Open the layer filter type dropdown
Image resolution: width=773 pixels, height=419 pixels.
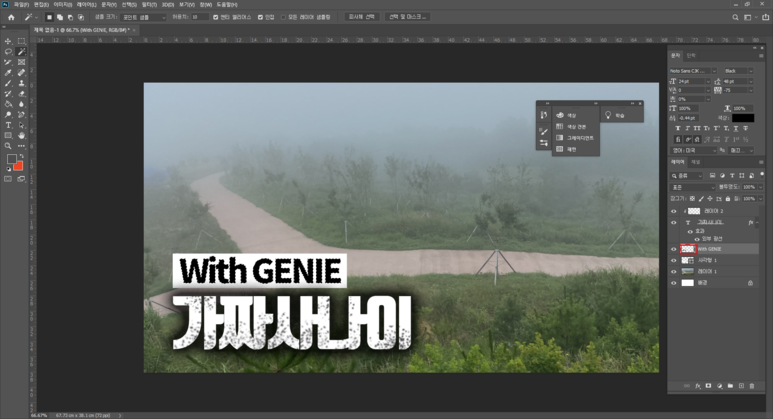(x=687, y=175)
